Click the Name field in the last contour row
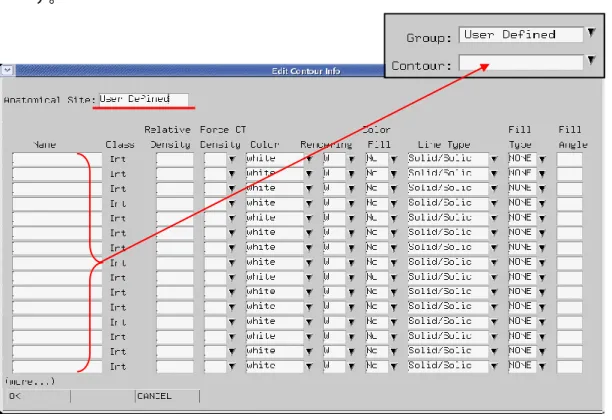Image resolution: width=612 pixels, height=420 pixels. [57, 367]
